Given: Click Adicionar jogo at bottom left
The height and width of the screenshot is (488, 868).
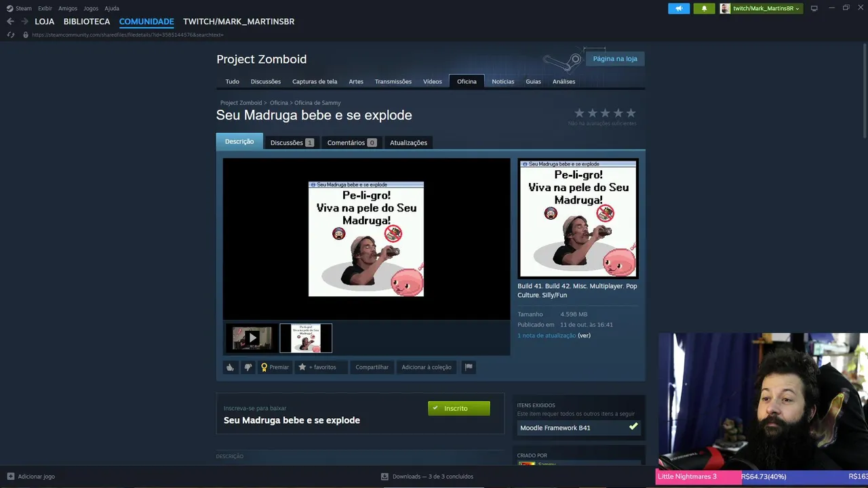Looking at the screenshot, I should click(x=31, y=476).
